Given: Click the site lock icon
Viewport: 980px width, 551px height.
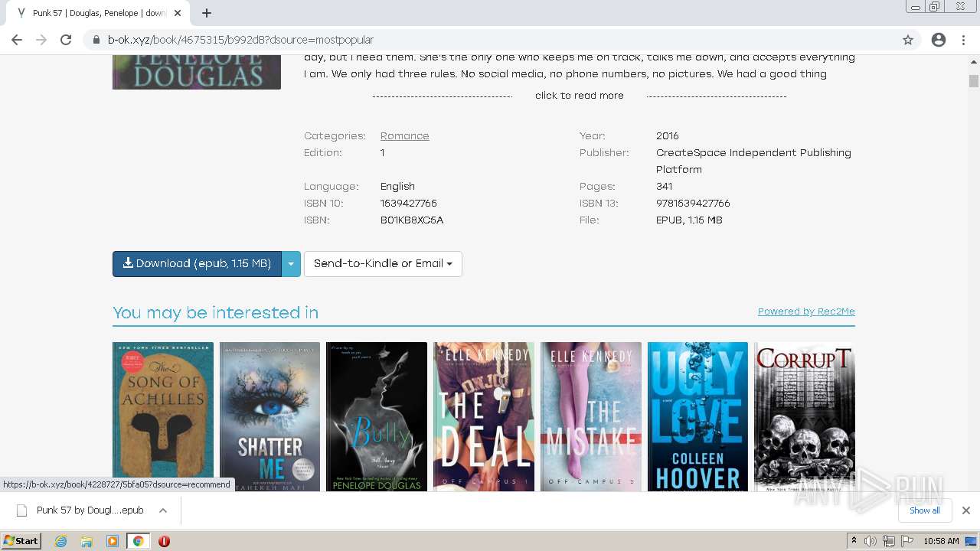Looking at the screenshot, I should click(96, 40).
